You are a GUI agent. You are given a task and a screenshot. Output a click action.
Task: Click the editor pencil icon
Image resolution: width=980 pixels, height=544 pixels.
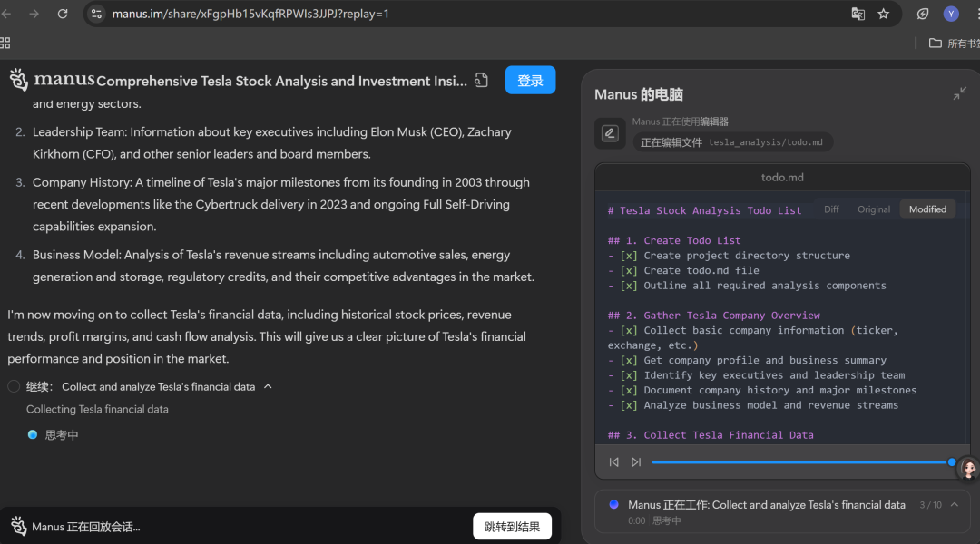(610, 133)
